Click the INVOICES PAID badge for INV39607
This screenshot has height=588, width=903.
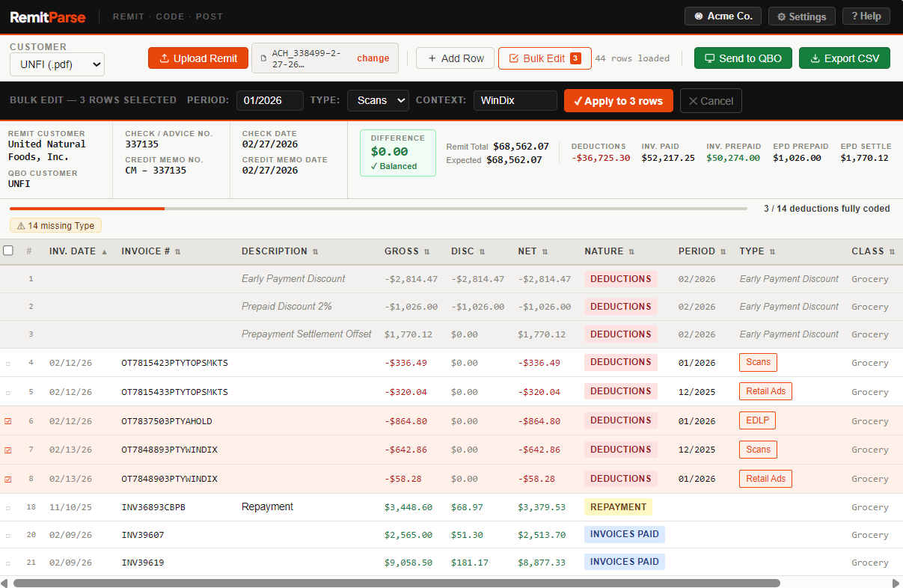coord(625,535)
